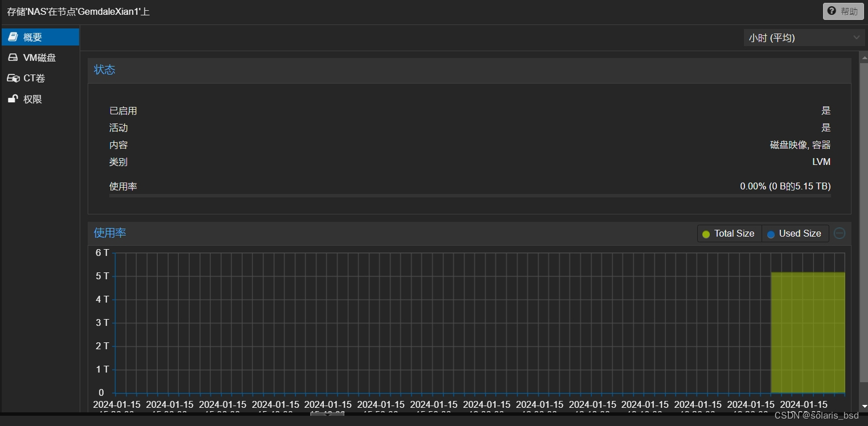
Task: Click the bottom splitter collapse handle
Action: pyautogui.click(x=327, y=413)
